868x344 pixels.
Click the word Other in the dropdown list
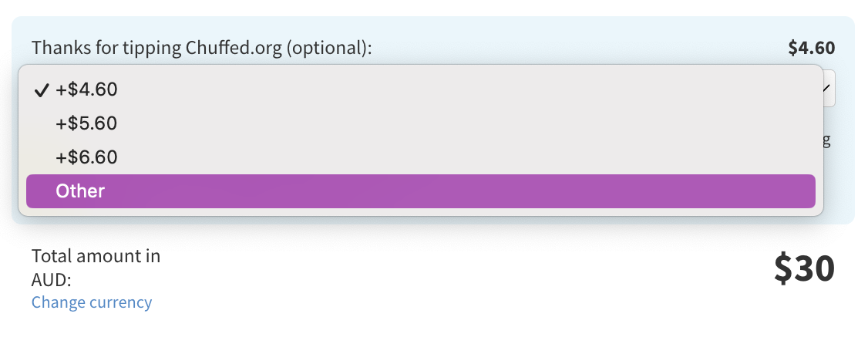click(x=80, y=191)
